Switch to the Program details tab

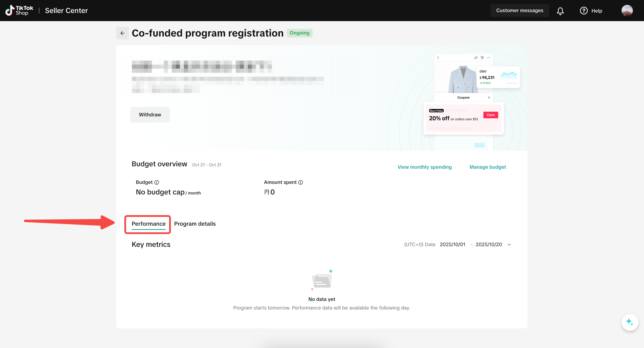(195, 223)
